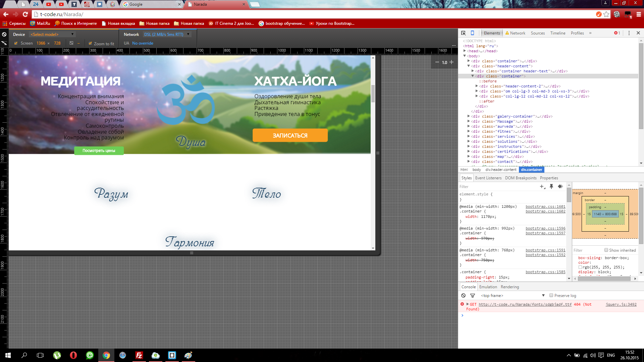
Task: Enable Show inherited checkbox
Action: click(x=606, y=250)
